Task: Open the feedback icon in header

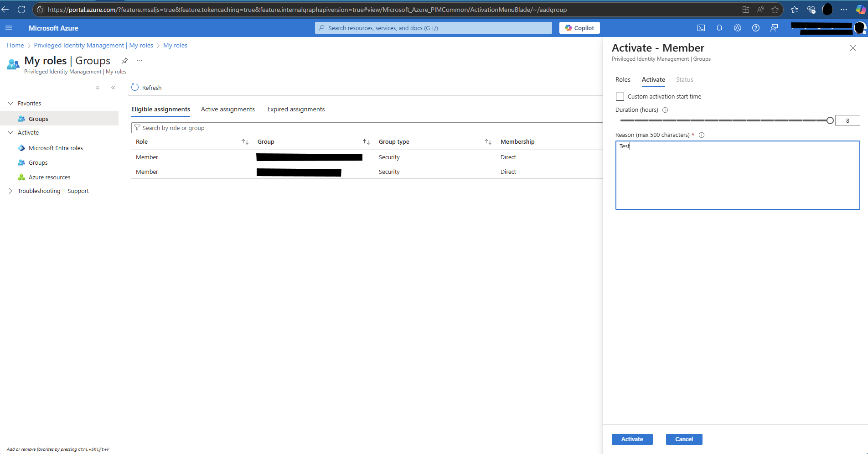Action: point(774,28)
